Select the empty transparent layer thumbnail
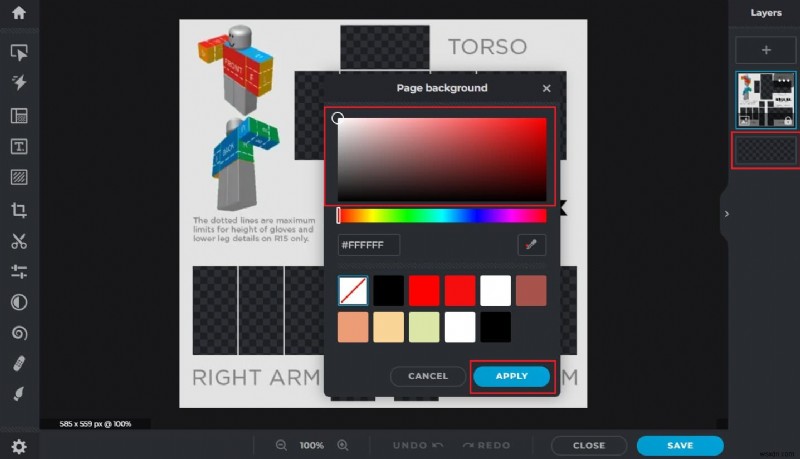This screenshot has height=459, width=800. [x=766, y=150]
